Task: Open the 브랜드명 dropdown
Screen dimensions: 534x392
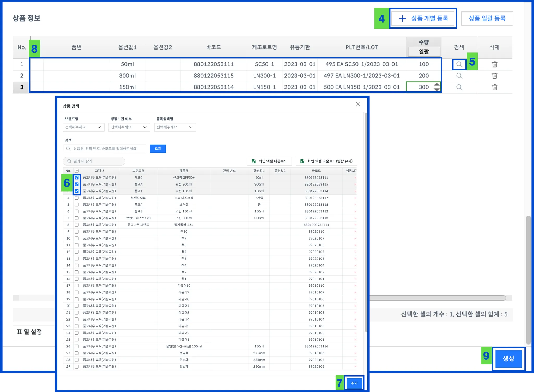Action: tap(83, 127)
